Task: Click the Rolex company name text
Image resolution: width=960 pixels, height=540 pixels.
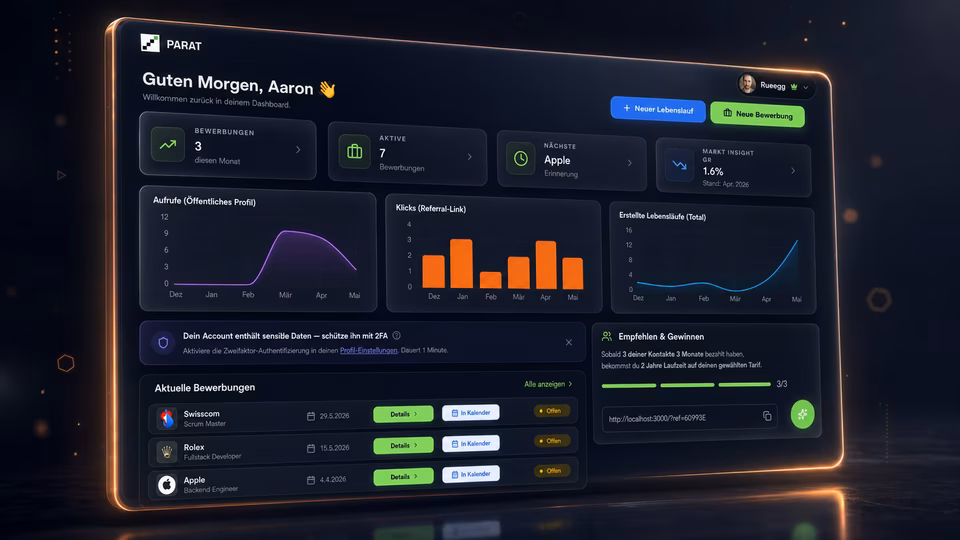Action: point(194,447)
